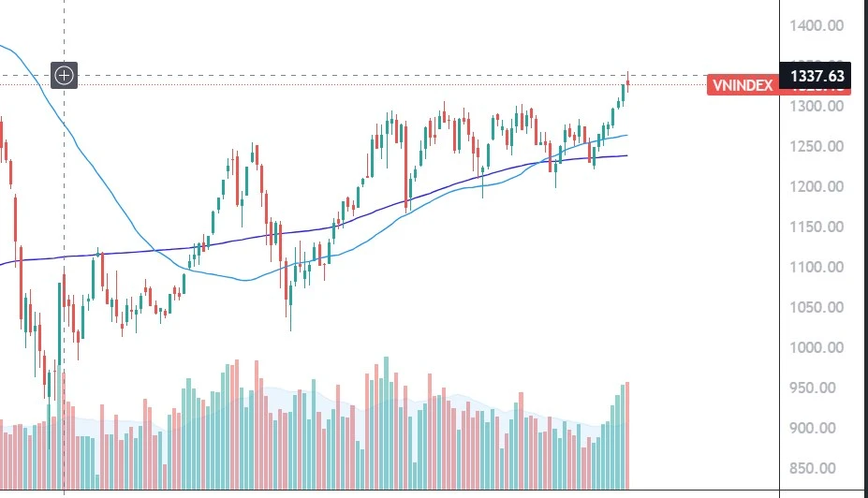Click the 1337.63 current price label

[817, 76]
